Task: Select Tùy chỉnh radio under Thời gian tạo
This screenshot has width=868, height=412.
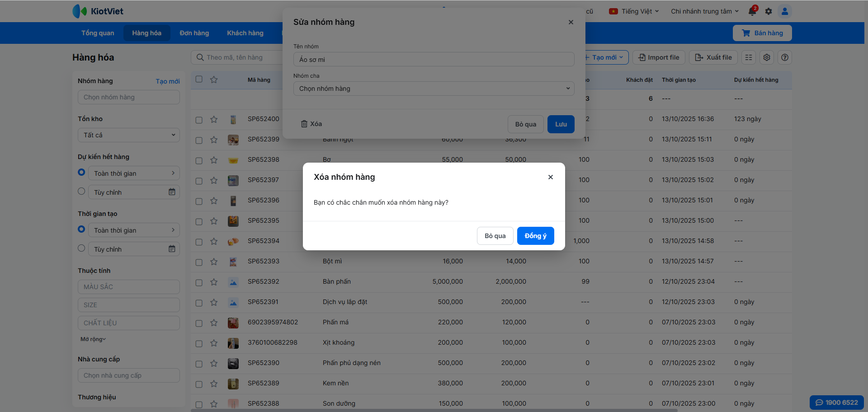Action: [81, 248]
